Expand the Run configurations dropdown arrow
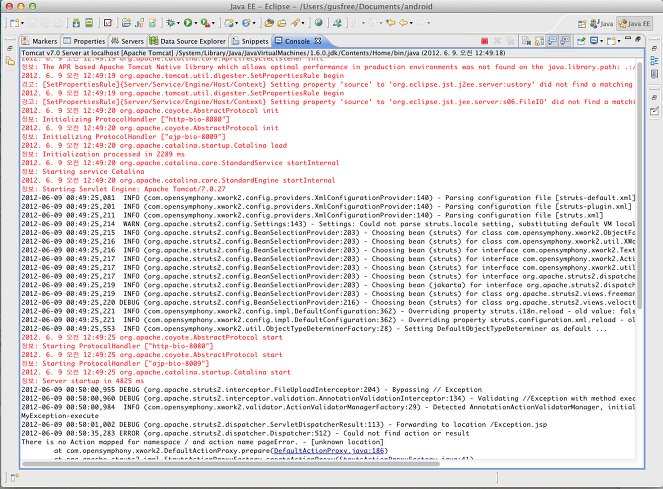 [x=195, y=23]
